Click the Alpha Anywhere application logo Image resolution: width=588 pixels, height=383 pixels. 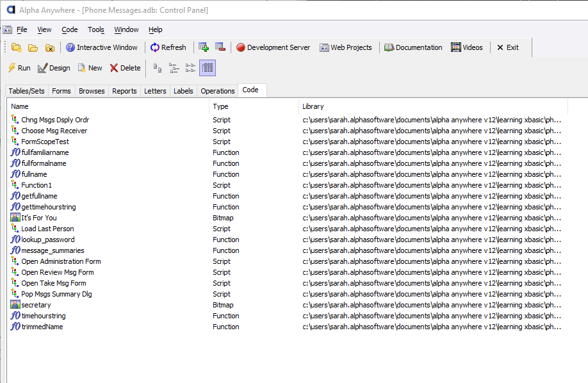coord(11,10)
